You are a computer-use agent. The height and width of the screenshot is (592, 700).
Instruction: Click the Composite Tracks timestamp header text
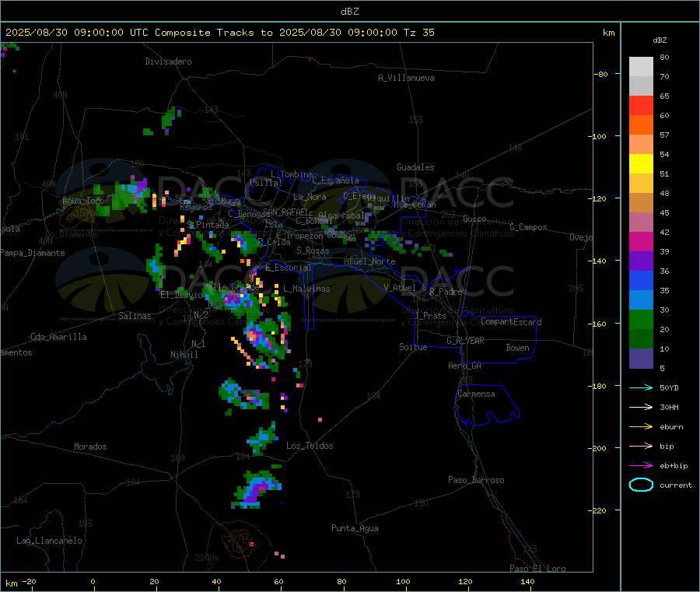click(x=219, y=33)
